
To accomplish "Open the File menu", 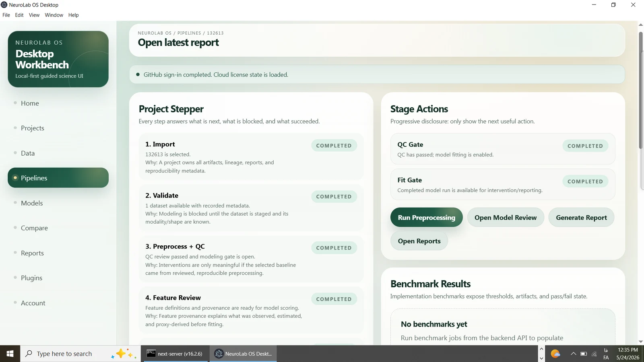I will click(x=6, y=15).
